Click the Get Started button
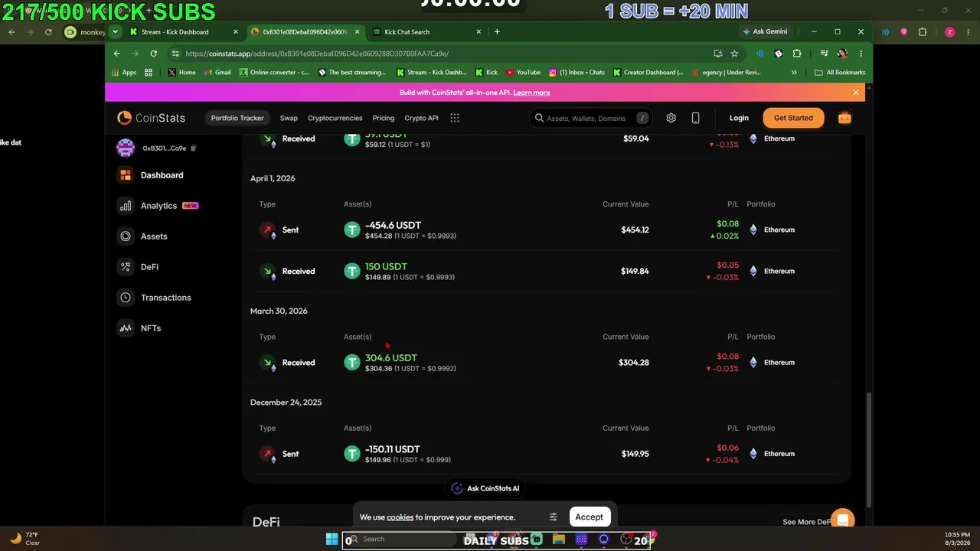 793,118
